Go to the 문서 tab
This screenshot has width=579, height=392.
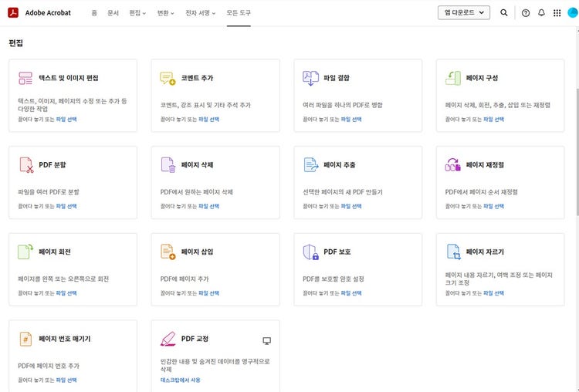click(x=113, y=13)
